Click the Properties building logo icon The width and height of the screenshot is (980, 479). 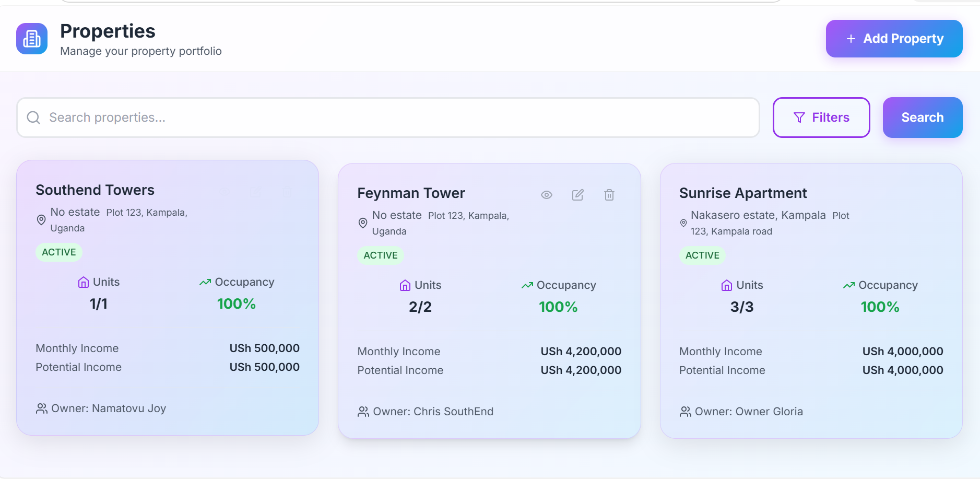click(x=32, y=39)
